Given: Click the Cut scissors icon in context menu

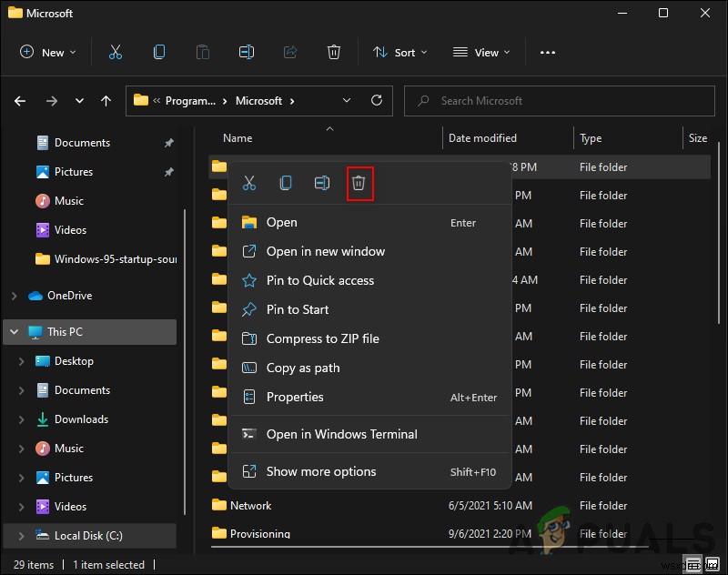Looking at the screenshot, I should pos(249,183).
